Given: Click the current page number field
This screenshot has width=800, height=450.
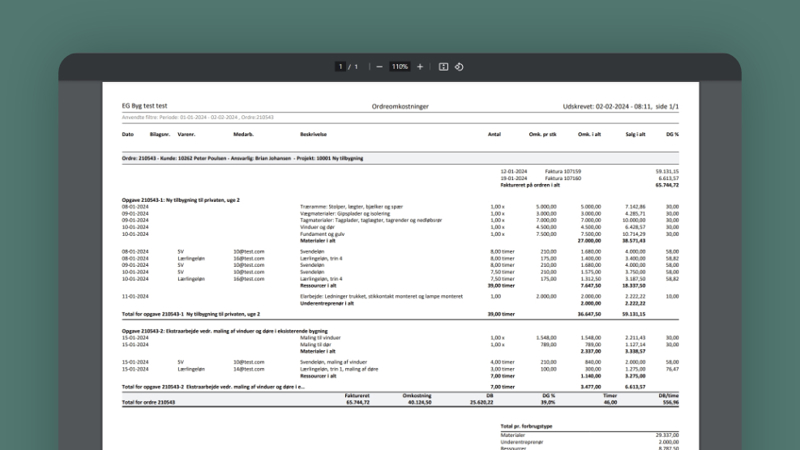Looking at the screenshot, I should [x=341, y=67].
